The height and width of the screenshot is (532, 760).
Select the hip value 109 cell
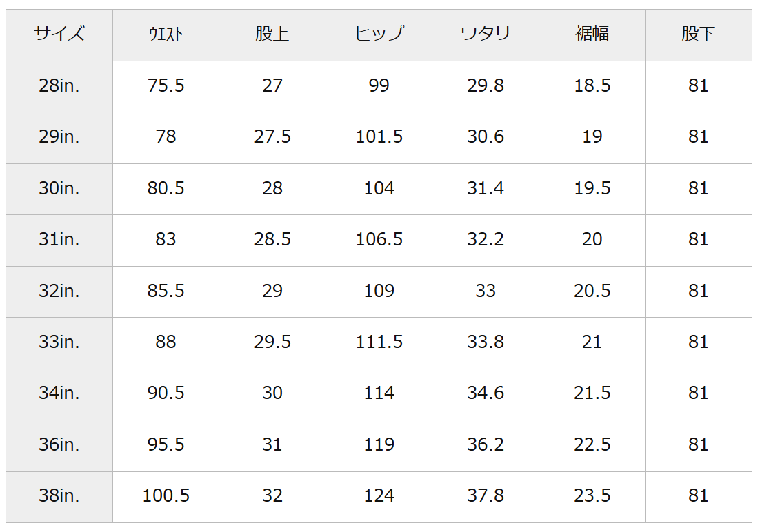point(379,291)
